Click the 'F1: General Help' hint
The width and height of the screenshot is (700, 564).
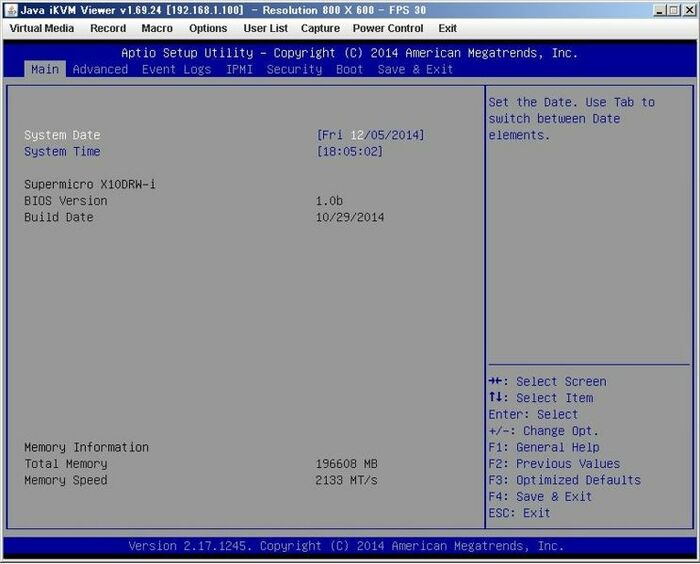[x=544, y=447]
